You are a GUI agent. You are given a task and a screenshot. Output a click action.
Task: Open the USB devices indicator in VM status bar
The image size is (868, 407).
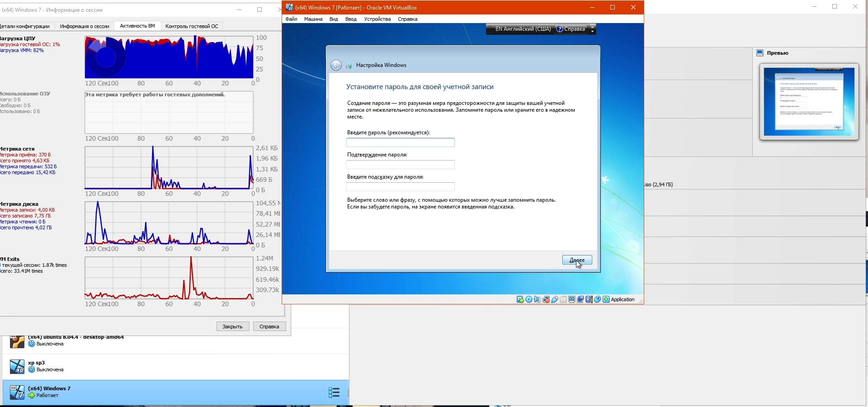tap(555, 299)
